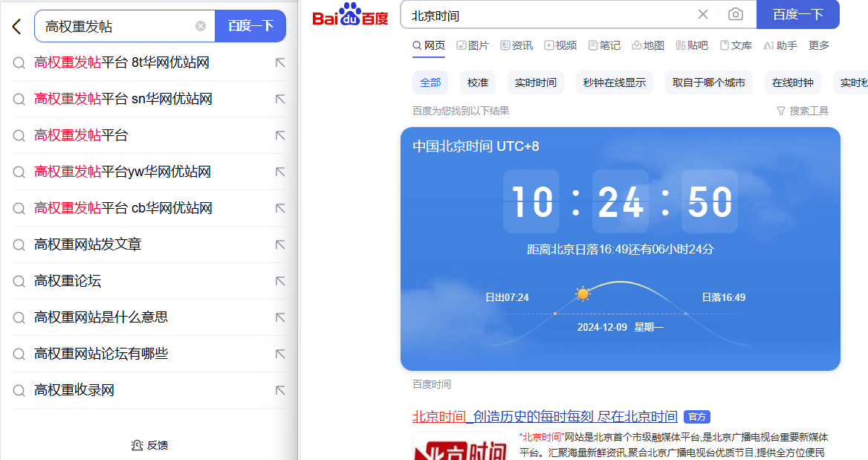Viewport: 868px width, 460px height.
Task: Choose suggestion 高权重网站是什么意思
Action: (x=101, y=317)
